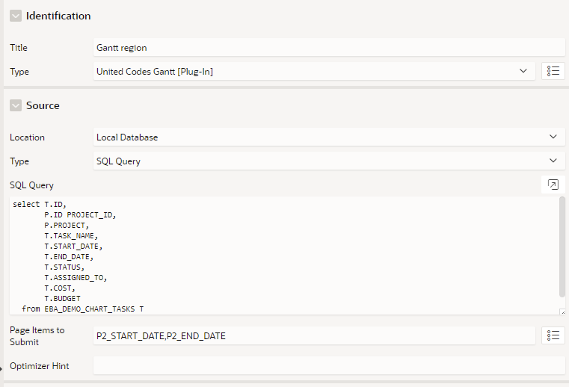Screen dimensions: 569x387
Task: Collapse the Identification section
Action: click(x=16, y=16)
